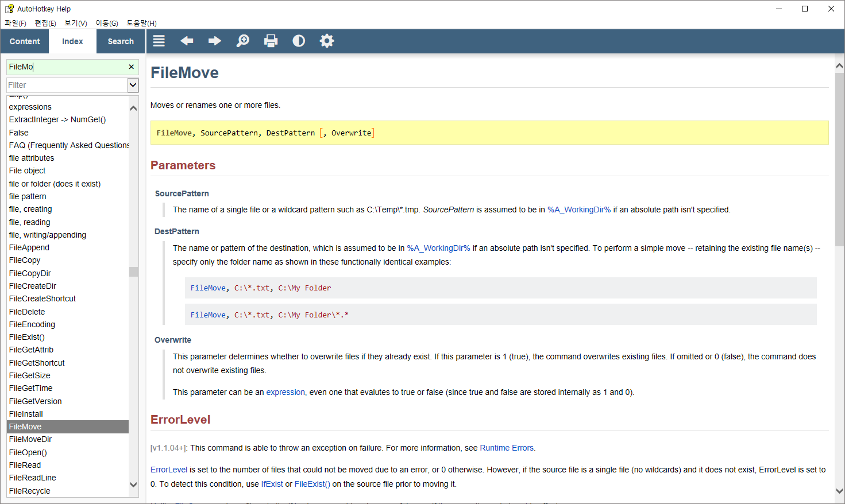Select FileCopyDir in the index

pyautogui.click(x=68, y=273)
